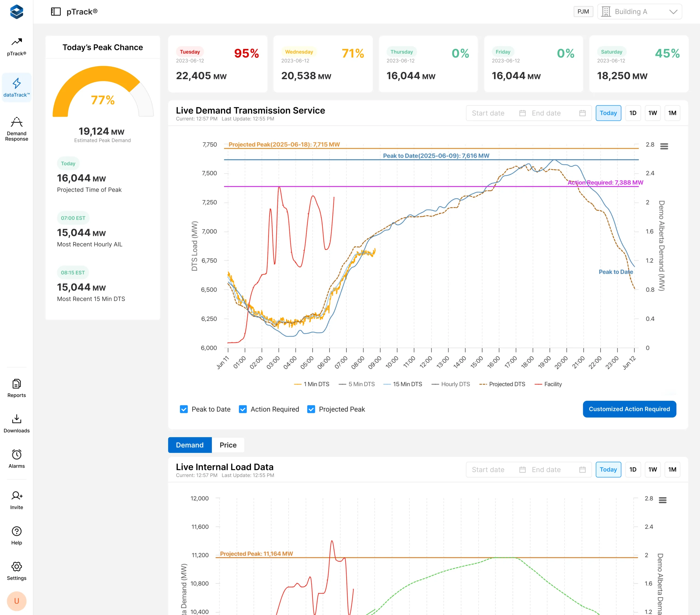Image resolution: width=700 pixels, height=615 pixels.
Task: Click the Start date calendar icon in the Internal Load header
Action: (522, 470)
